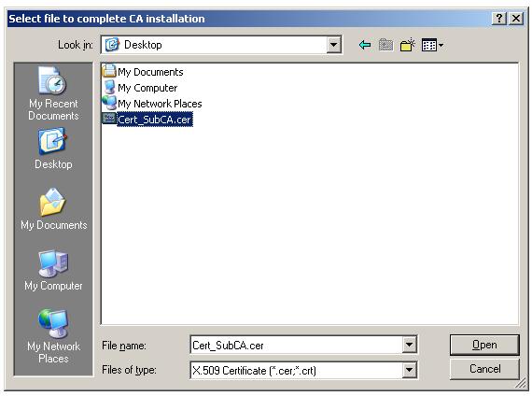Open the View menu icon
The height and width of the screenshot is (396, 532).
pos(432,45)
